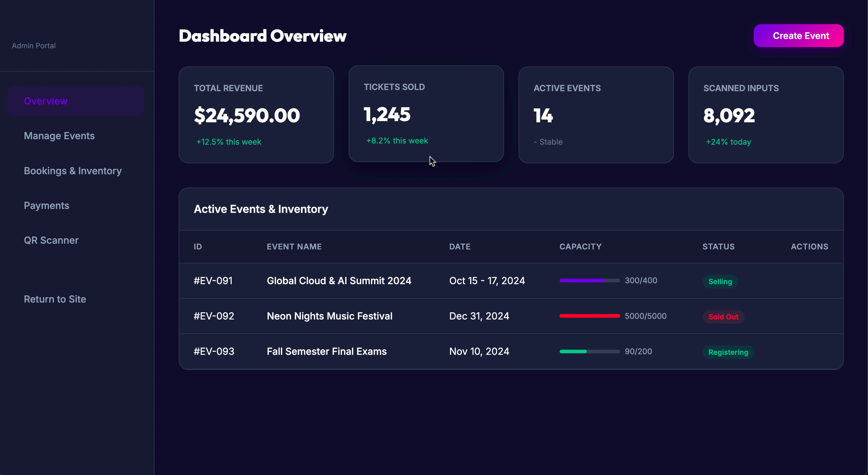
Task: Click the Registering status badge
Action: pos(728,352)
